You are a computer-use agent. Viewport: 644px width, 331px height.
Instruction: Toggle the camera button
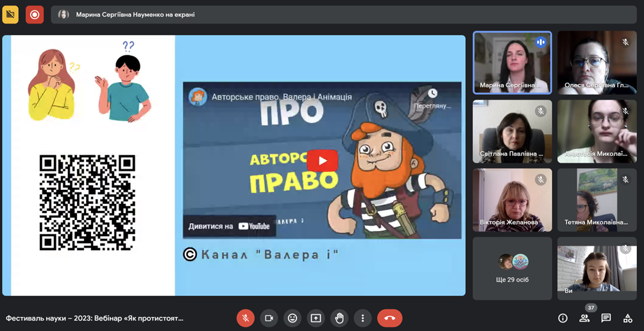pos(269,318)
